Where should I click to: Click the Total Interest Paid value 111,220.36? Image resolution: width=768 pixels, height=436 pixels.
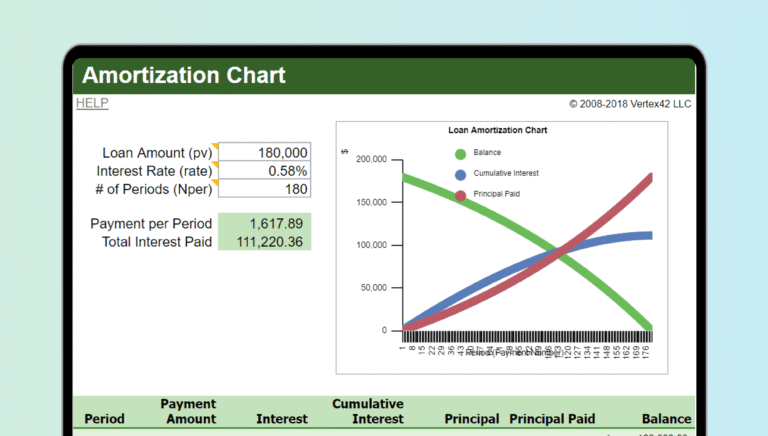coord(265,241)
